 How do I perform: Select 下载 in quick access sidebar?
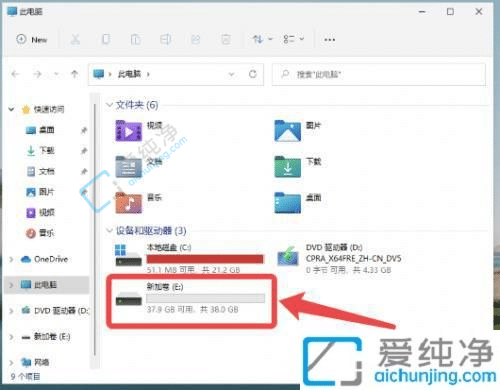click(47, 151)
